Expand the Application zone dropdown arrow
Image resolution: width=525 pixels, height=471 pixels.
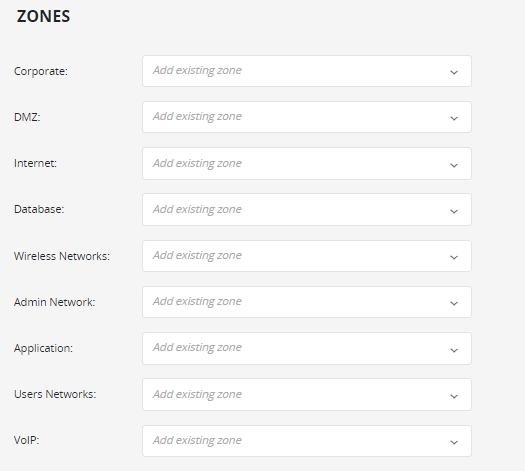pyautogui.click(x=454, y=350)
